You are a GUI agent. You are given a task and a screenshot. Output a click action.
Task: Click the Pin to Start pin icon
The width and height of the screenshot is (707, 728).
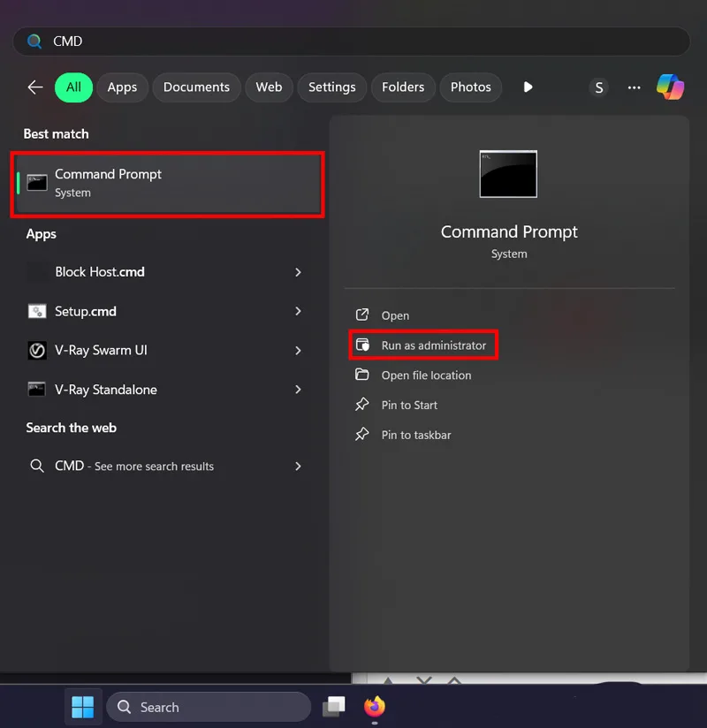(362, 405)
